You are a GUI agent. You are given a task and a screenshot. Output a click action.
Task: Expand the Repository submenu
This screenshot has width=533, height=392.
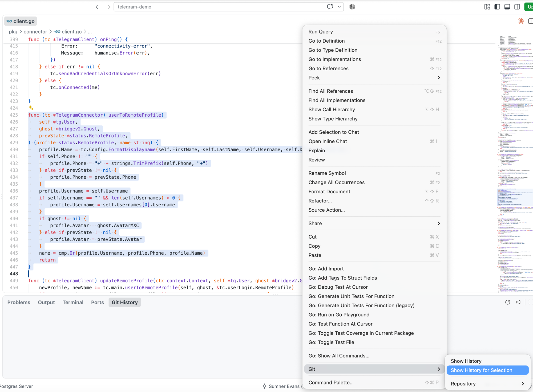[487, 384]
